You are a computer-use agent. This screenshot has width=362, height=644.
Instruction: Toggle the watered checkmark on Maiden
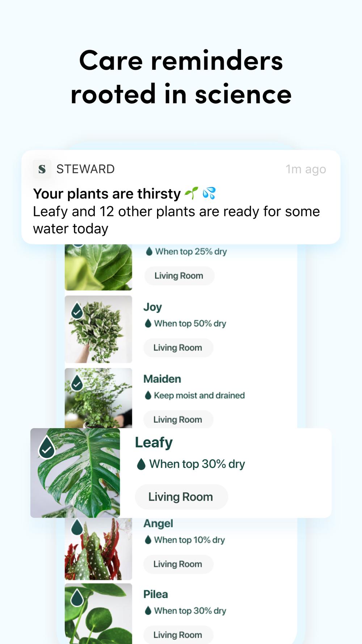tap(77, 383)
